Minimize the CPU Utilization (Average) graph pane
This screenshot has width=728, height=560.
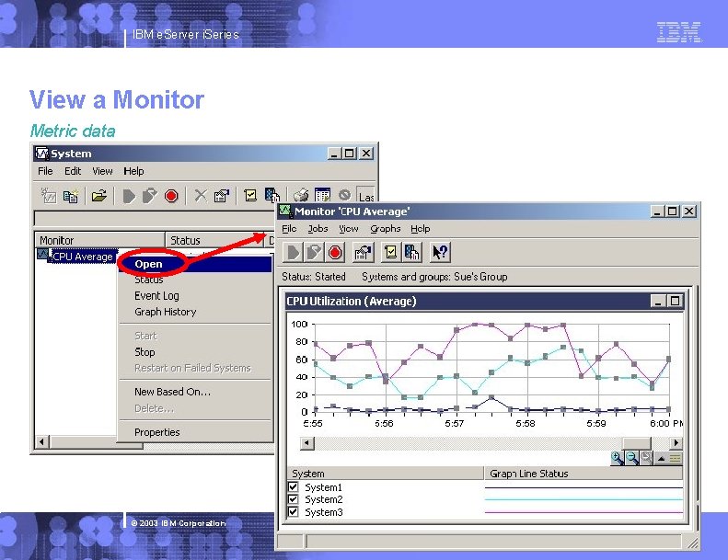click(x=658, y=301)
